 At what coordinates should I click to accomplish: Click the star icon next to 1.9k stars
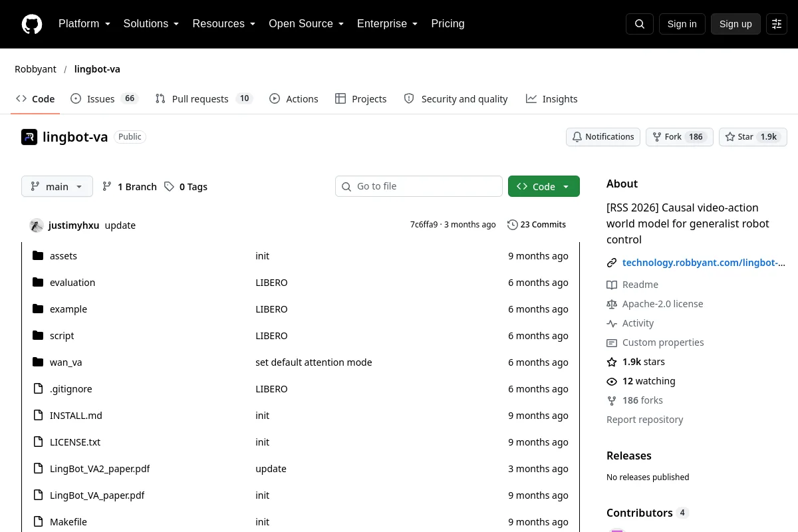[x=612, y=362]
